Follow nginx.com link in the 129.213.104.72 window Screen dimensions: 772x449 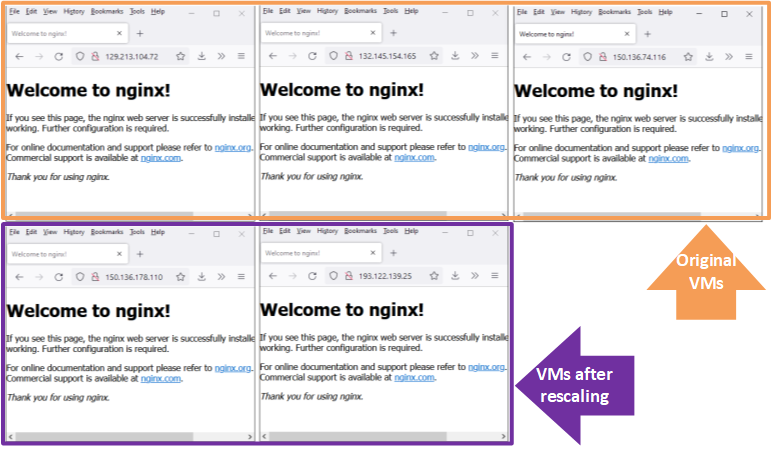click(161, 158)
